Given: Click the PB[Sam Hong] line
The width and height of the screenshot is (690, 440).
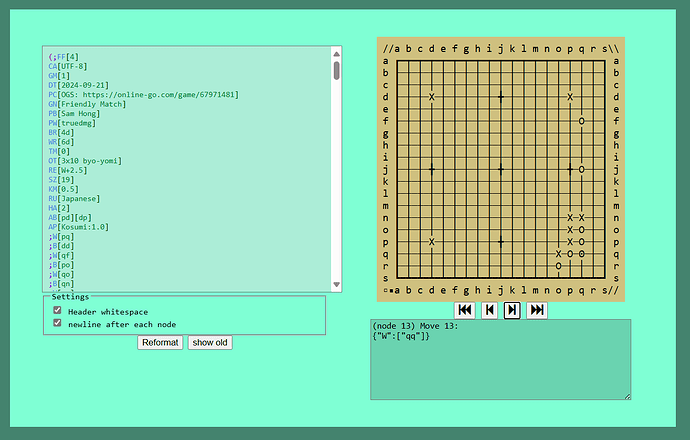Looking at the screenshot, I should pyautogui.click(x=74, y=114).
